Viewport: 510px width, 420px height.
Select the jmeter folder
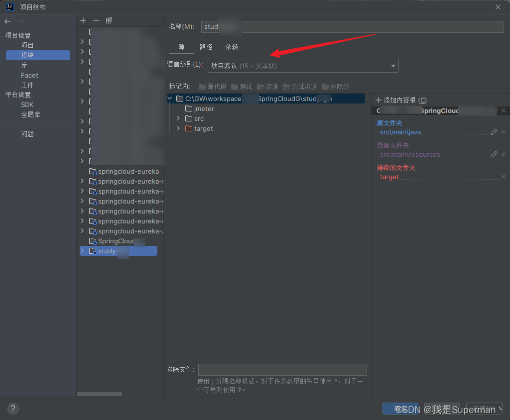click(x=200, y=108)
